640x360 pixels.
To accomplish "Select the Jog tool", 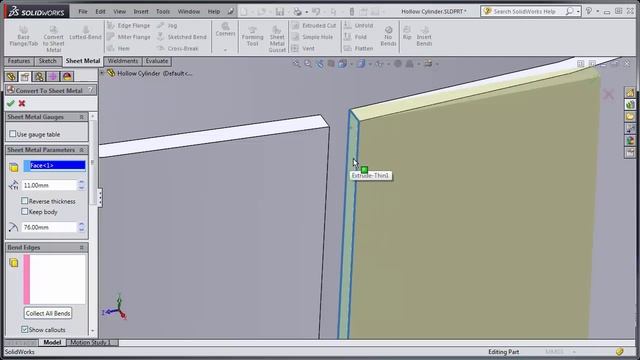I will [x=167, y=25].
